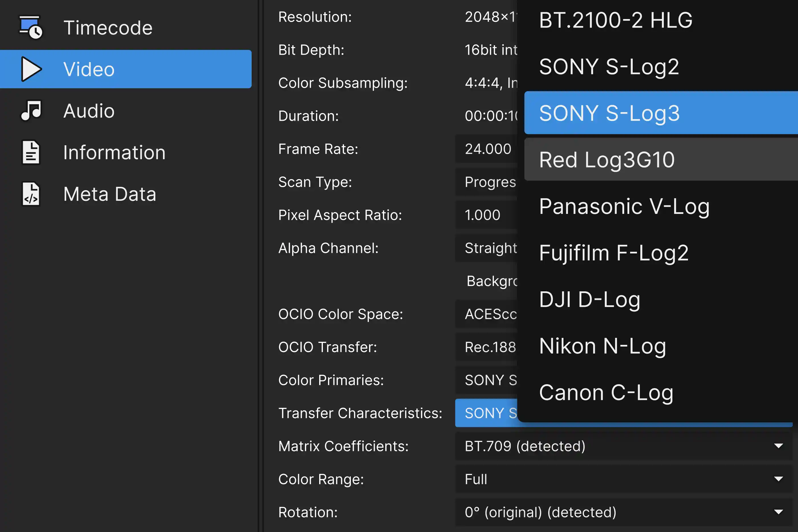Open the Rotation dropdown
798x532 pixels.
click(x=624, y=512)
